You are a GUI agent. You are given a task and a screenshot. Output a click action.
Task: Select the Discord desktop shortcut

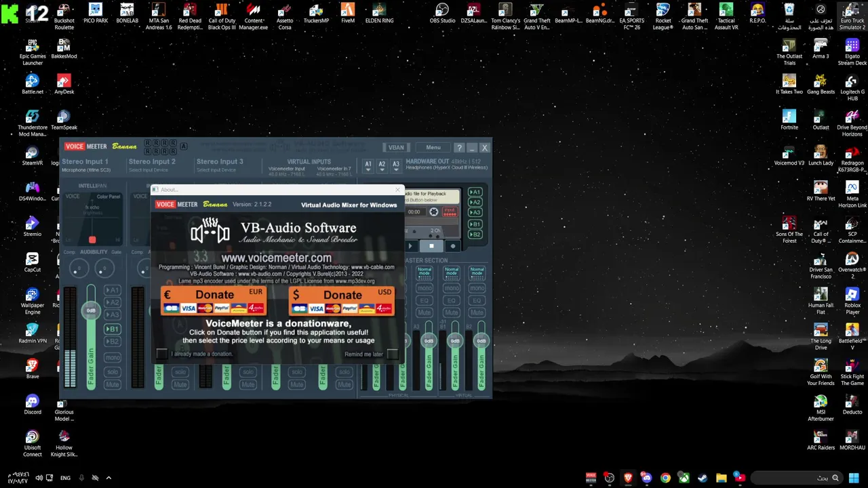[x=32, y=405]
